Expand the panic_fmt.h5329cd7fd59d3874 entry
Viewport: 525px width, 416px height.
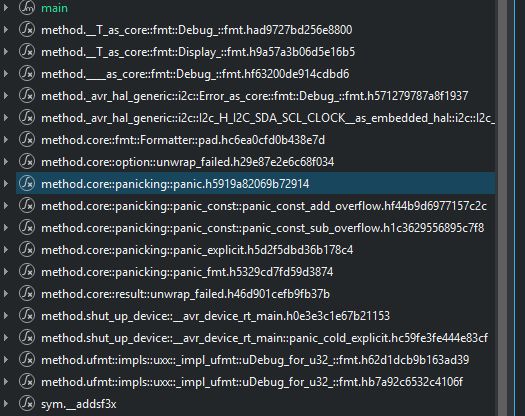point(6,272)
